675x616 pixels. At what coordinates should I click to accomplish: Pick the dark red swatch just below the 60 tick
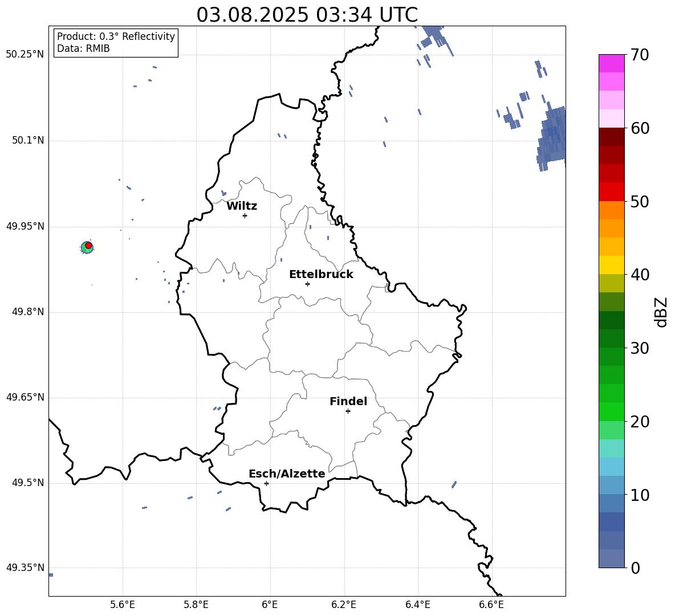click(x=611, y=137)
